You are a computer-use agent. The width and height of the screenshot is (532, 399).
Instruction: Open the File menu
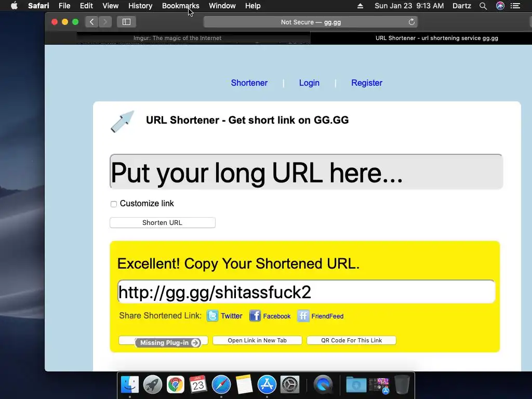point(64,6)
